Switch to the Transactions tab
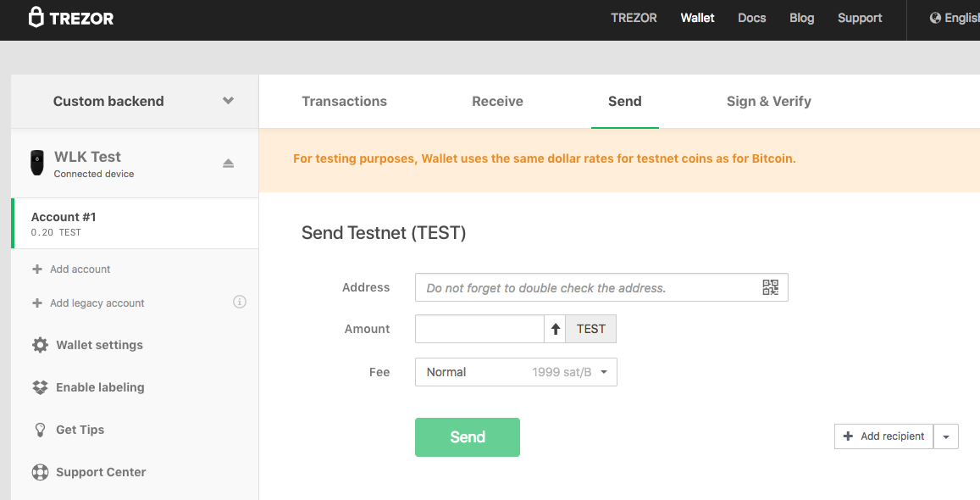The image size is (980, 500). (344, 101)
